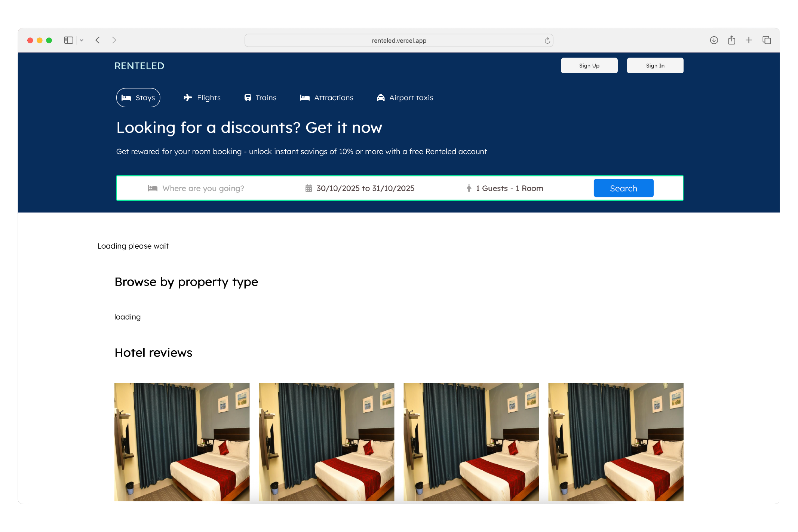798x532 pixels.
Task: Click the share icon in the browser toolbar
Action: point(731,40)
